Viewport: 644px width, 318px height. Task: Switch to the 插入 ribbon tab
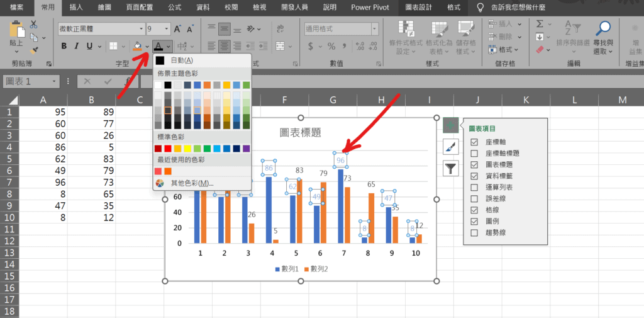tap(76, 8)
